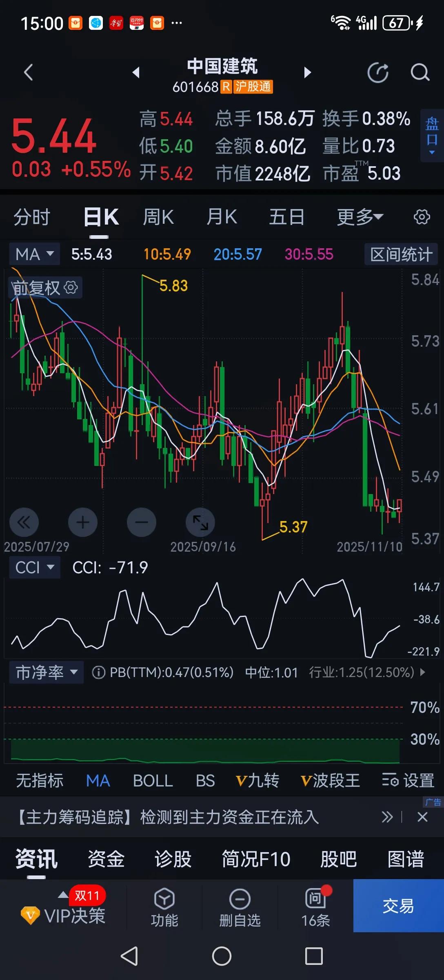Viewport: 444px width, 980px height.
Task: Select the 日K tab
Action: click(101, 217)
